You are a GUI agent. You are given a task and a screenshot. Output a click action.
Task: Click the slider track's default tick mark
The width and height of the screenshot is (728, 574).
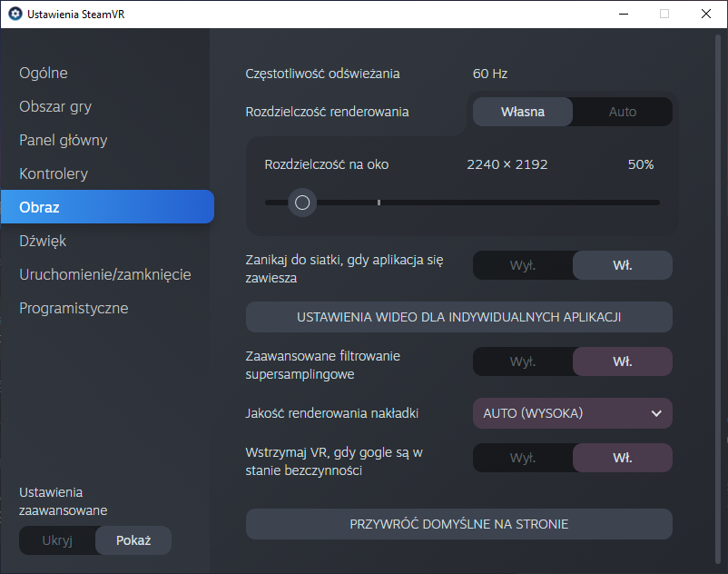379,203
